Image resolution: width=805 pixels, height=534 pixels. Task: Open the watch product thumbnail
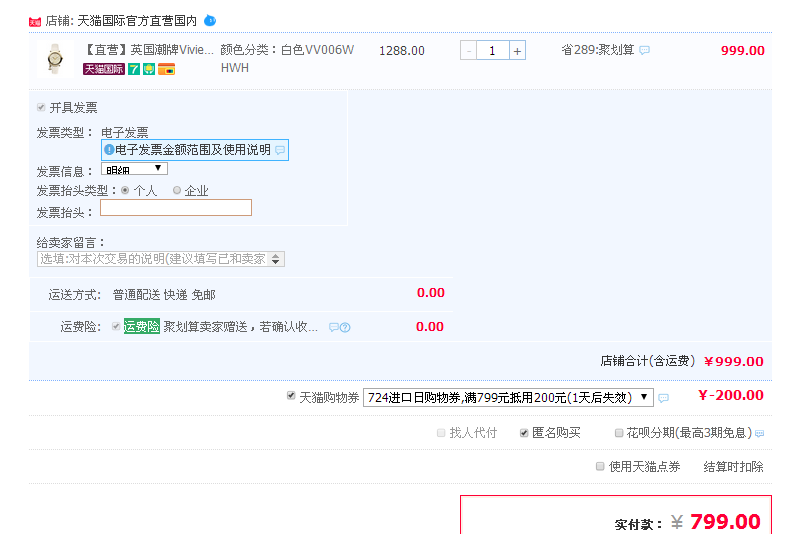[55, 59]
